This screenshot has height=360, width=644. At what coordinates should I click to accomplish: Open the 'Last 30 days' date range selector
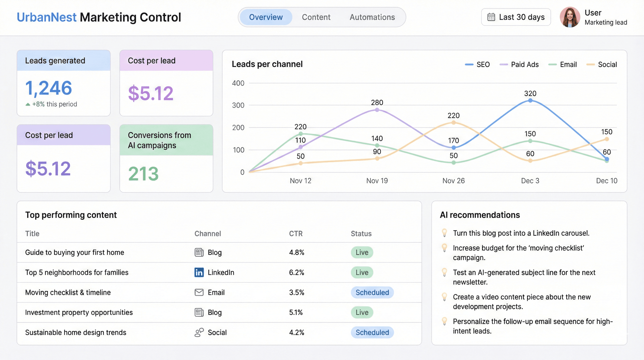516,17
